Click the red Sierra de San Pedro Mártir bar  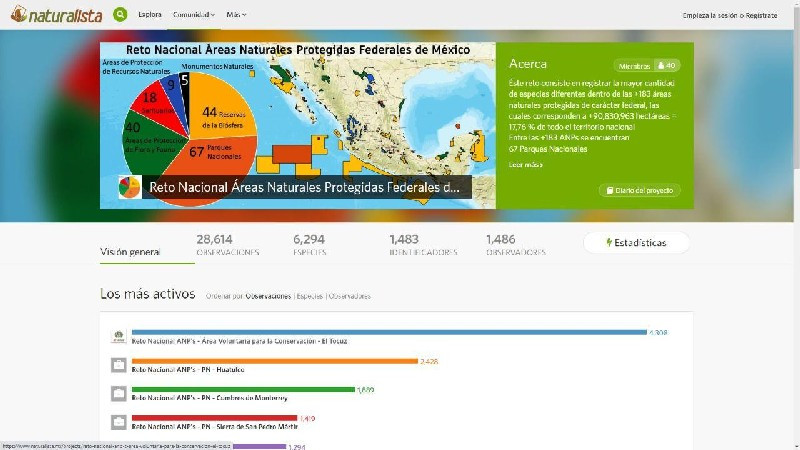214,418
